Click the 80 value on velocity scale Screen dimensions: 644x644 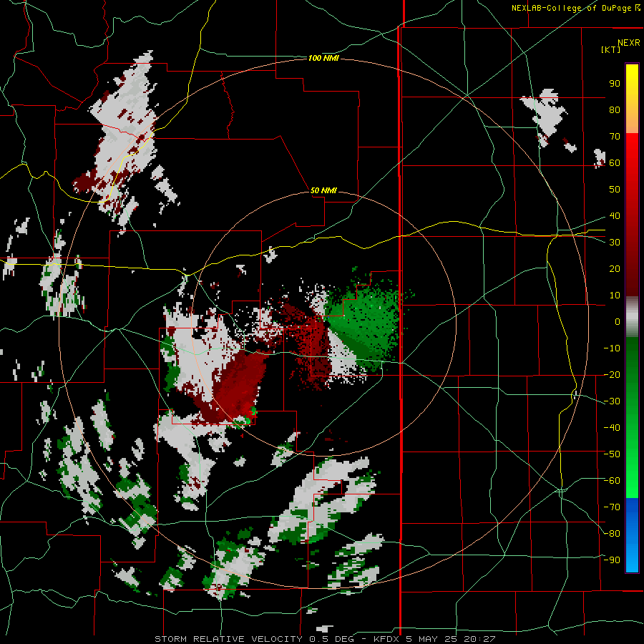click(x=615, y=110)
